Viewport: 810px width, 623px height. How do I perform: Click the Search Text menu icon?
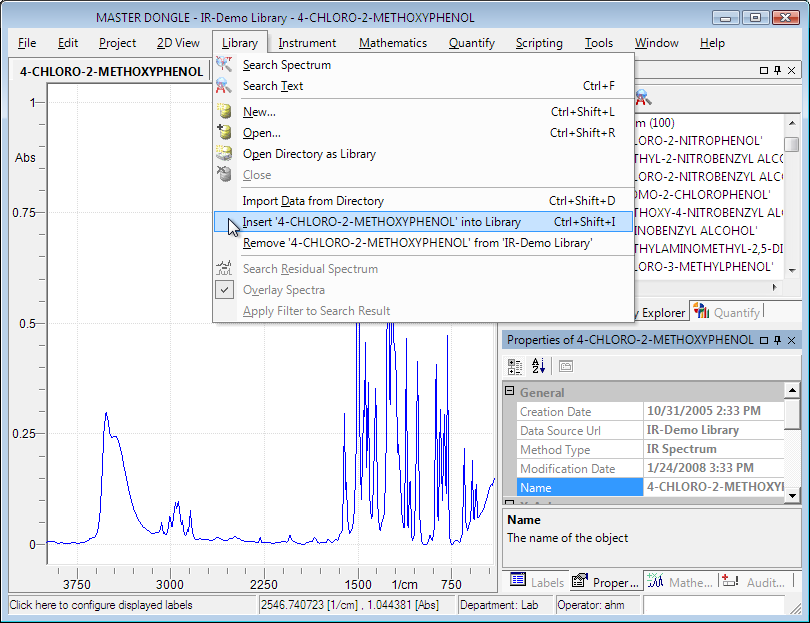224,86
